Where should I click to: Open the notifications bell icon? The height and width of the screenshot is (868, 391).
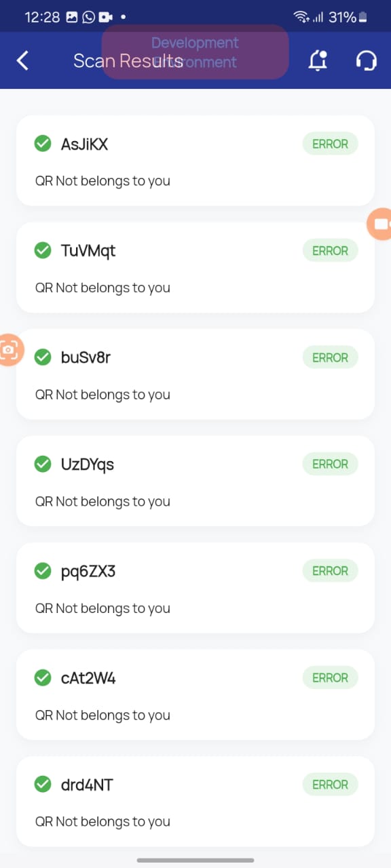(x=318, y=60)
